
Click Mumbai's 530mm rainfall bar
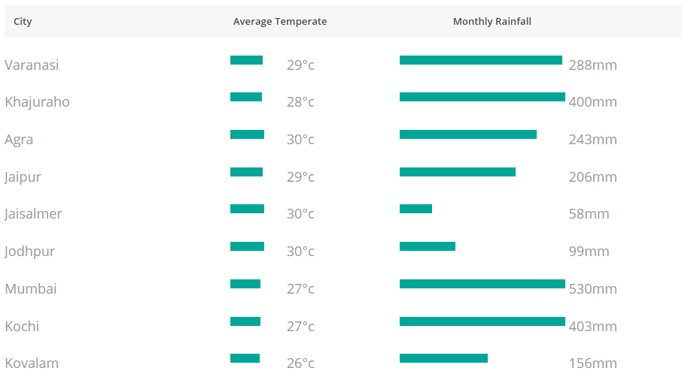(482, 284)
